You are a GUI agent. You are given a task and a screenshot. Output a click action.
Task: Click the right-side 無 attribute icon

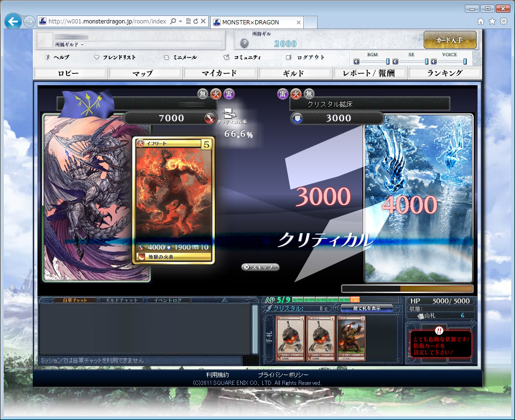309,94
